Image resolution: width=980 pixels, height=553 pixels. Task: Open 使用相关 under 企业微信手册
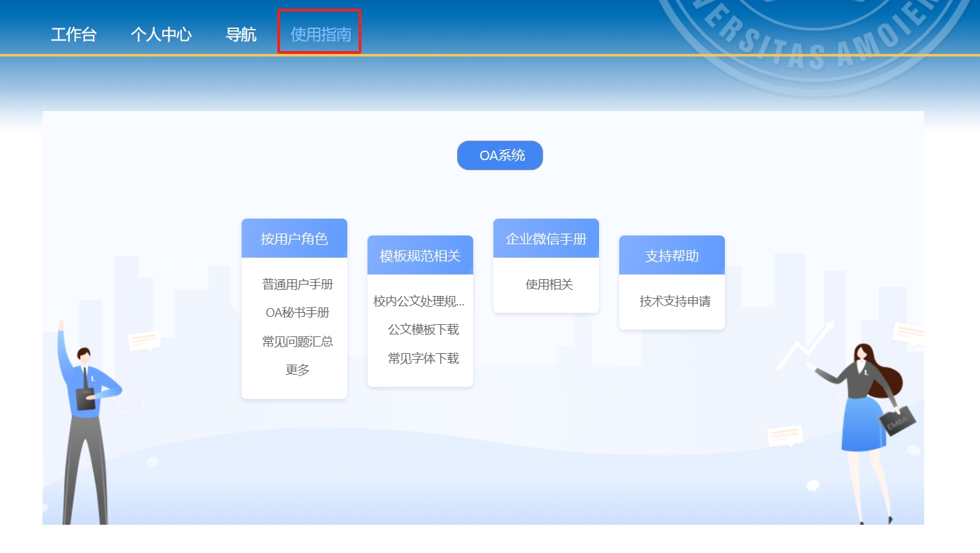549,285
